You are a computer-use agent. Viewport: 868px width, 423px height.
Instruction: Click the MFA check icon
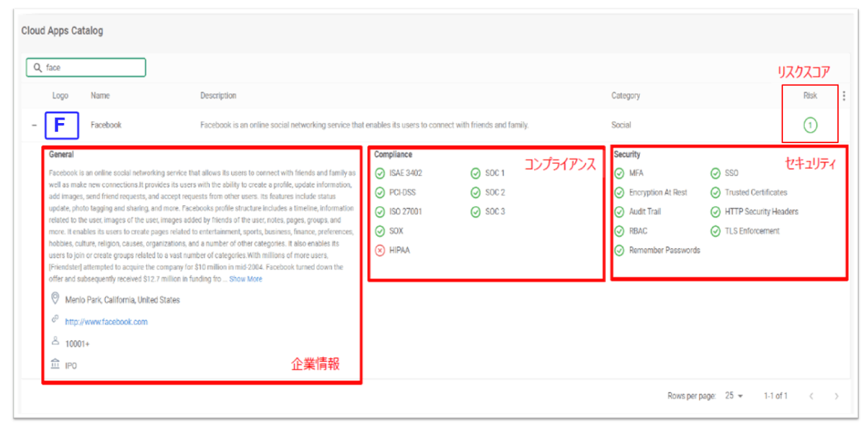click(x=619, y=174)
